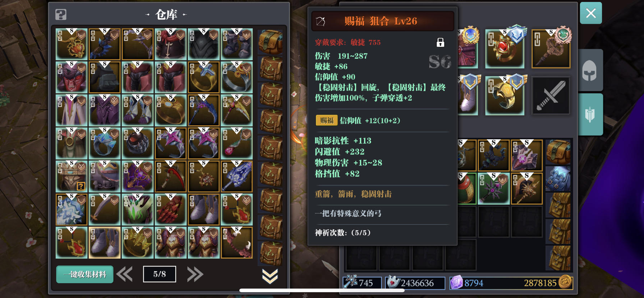Select the blue backpack inventory bag

pyautogui.click(x=558, y=178)
